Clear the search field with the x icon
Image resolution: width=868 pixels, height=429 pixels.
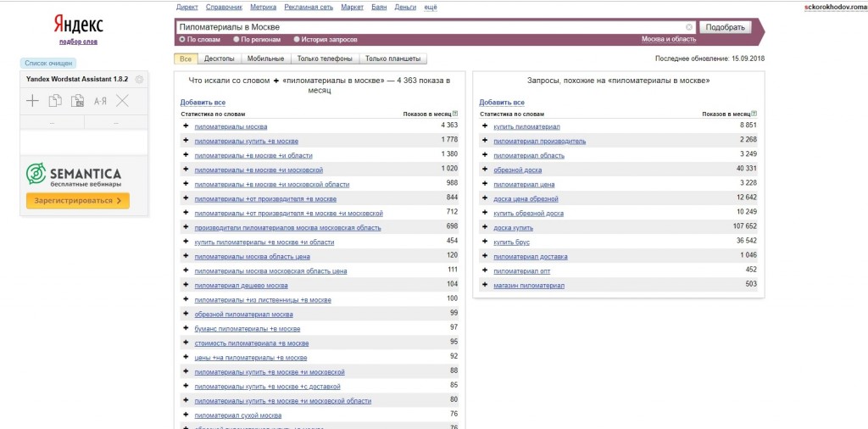click(689, 27)
